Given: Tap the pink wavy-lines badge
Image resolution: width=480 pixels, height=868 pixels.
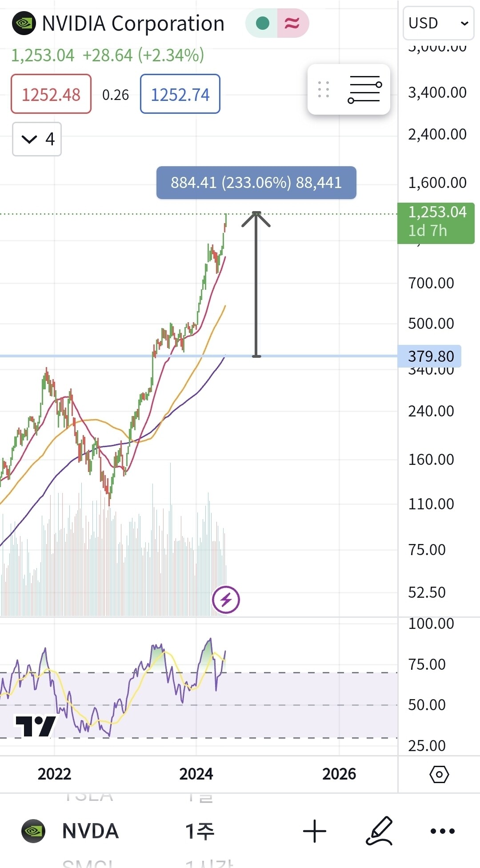Looking at the screenshot, I should [x=292, y=23].
